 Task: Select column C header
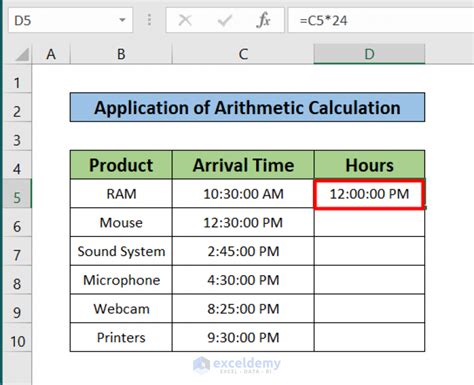(243, 54)
